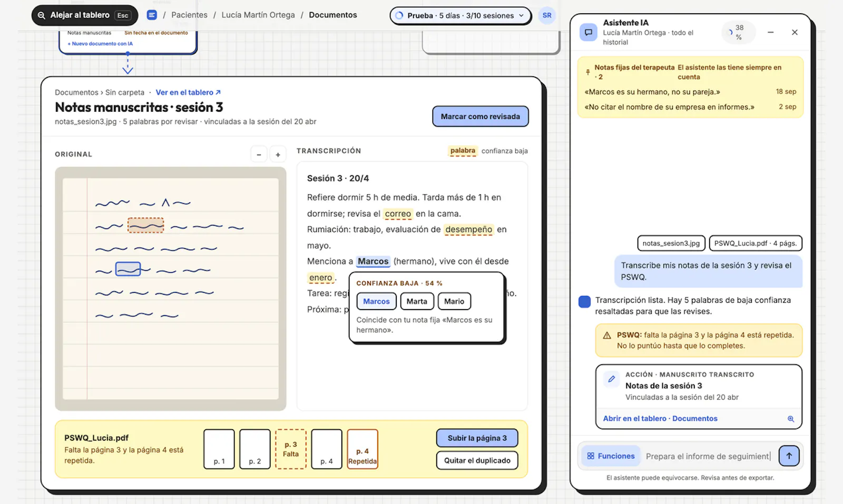Expand the Prueba 5 días sessions dropdown
The height and width of the screenshot is (504, 843).
(x=460, y=16)
